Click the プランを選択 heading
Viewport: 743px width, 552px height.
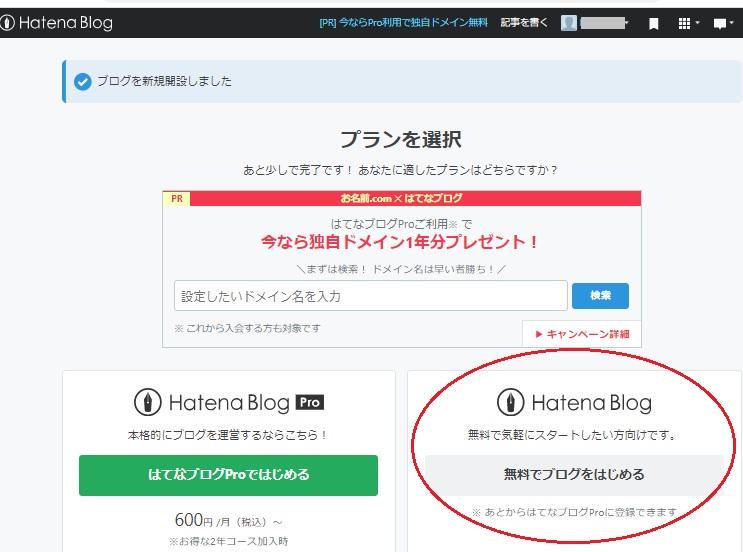click(401, 139)
